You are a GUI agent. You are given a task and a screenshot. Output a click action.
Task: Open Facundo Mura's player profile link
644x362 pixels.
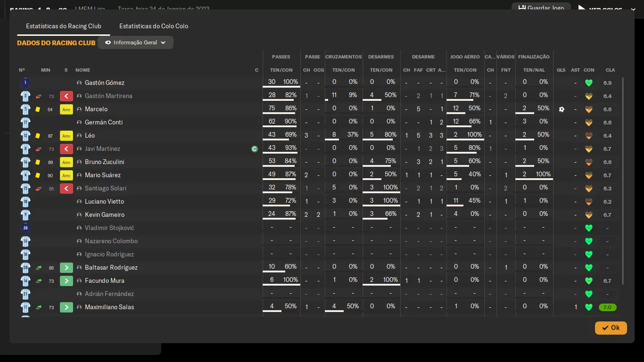[105, 281]
